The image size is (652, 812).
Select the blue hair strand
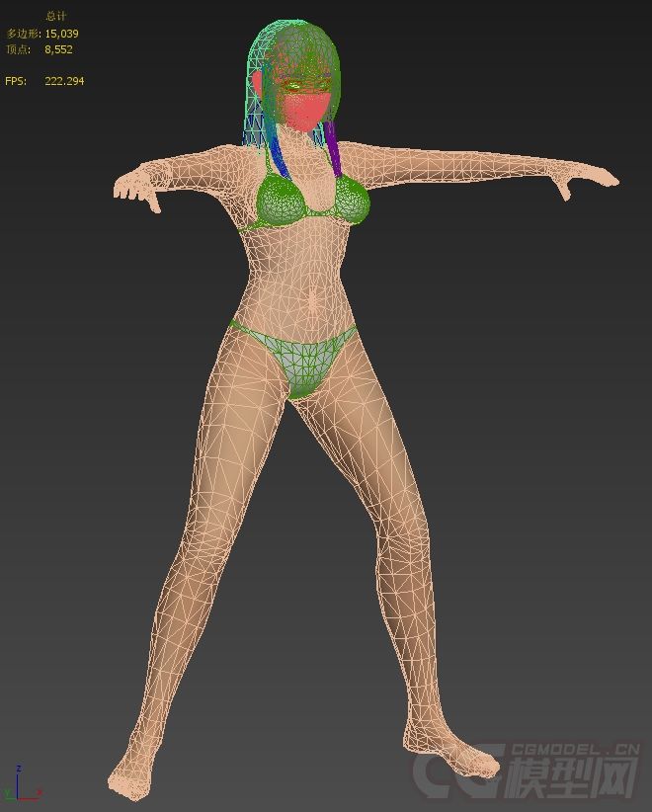coord(280,151)
